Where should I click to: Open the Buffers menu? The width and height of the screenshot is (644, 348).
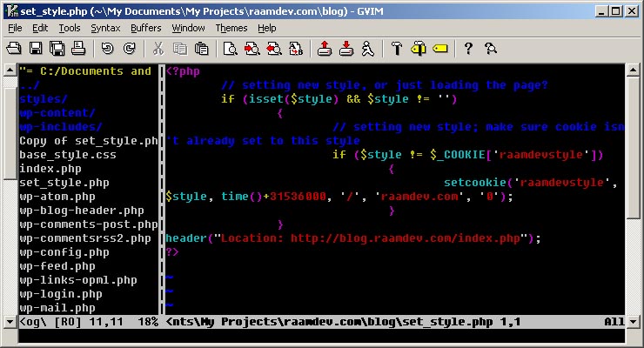click(x=145, y=28)
